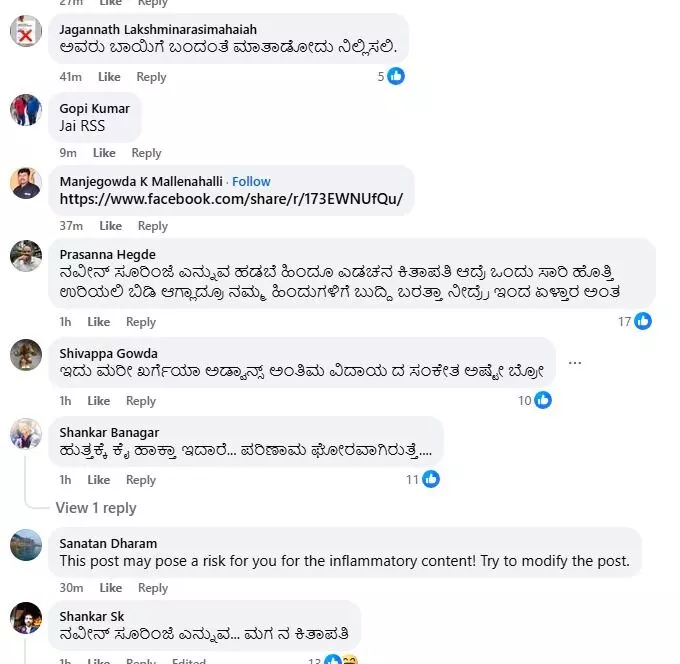The image size is (680, 664).
Task: Open Gopi Kumar's profile picture
Action: (26, 110)
